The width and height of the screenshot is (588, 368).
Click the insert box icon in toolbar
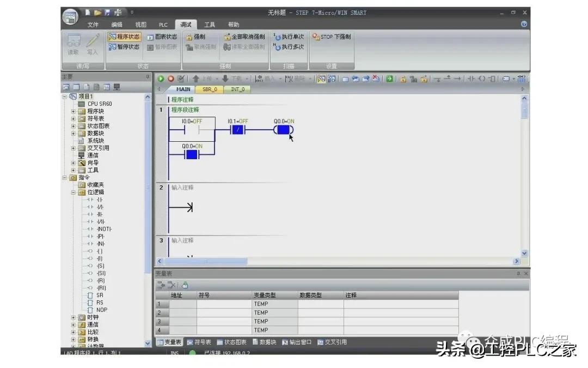(492, 79)
